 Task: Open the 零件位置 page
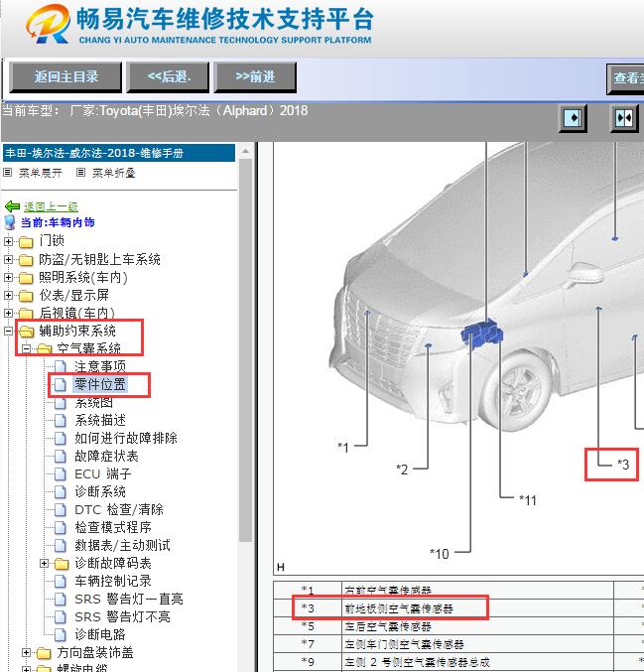pos(100,384)
